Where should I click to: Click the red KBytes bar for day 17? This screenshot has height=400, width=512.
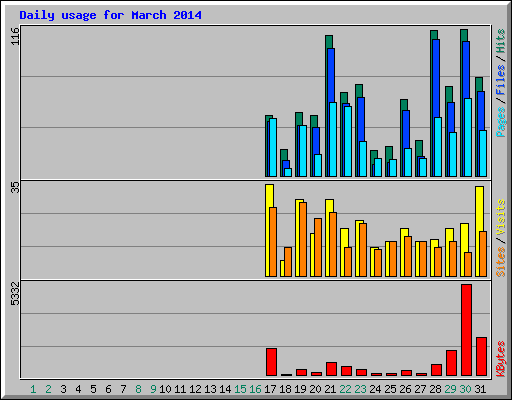(x=271, y=362)
